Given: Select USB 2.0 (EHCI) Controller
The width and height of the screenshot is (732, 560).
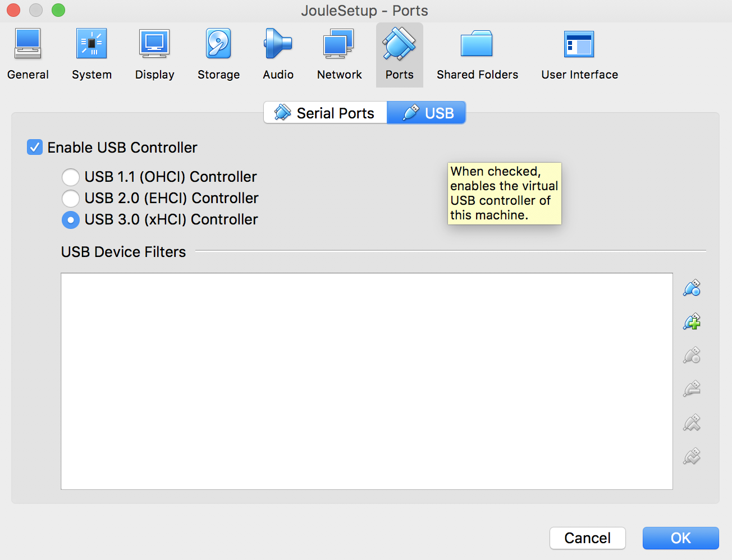Looking at the screenshot, I should click(71, 198).
